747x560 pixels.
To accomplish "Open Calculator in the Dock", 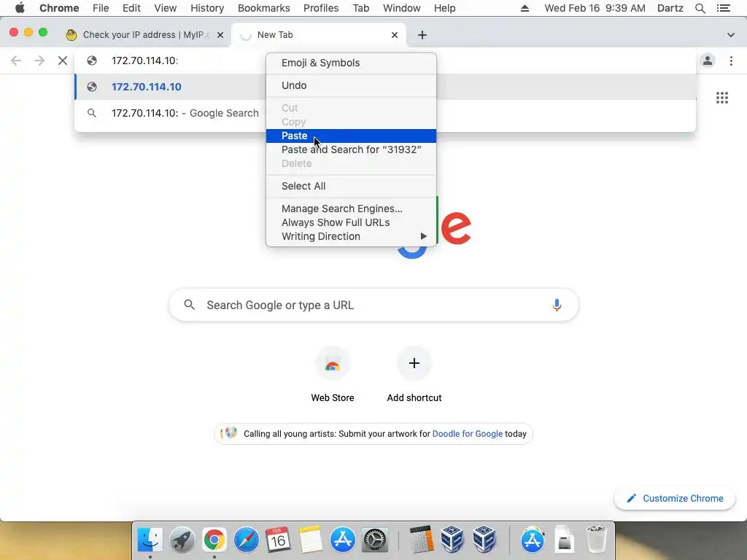I will coord(422,540).
